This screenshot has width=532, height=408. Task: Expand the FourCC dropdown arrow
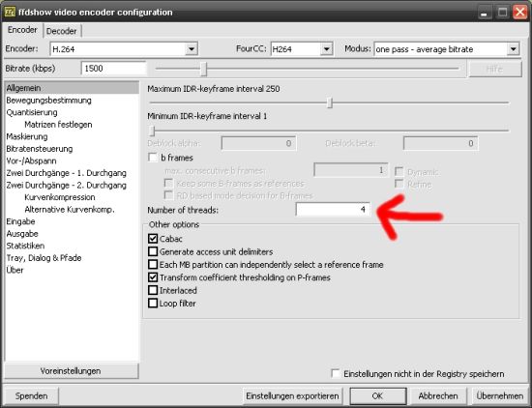326,49
